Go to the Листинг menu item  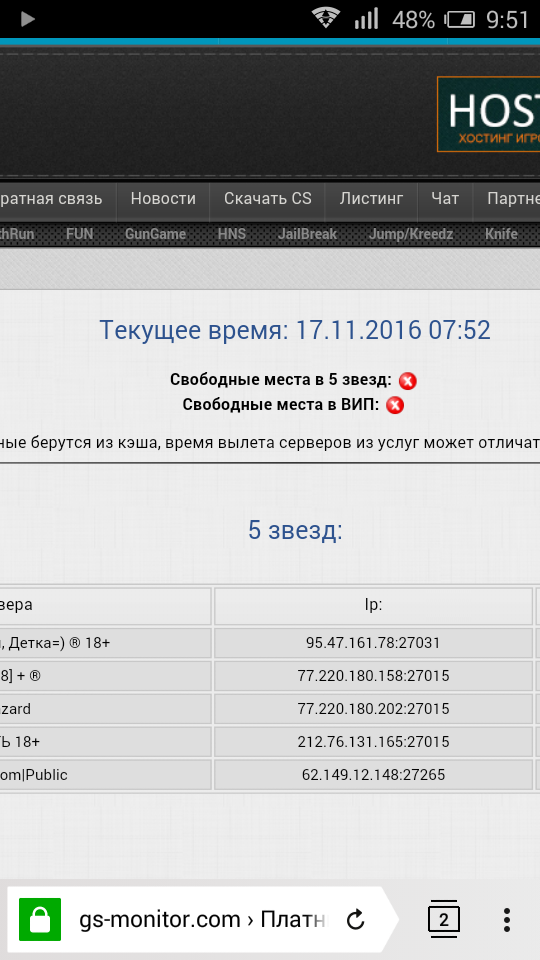tap(372, 199)
